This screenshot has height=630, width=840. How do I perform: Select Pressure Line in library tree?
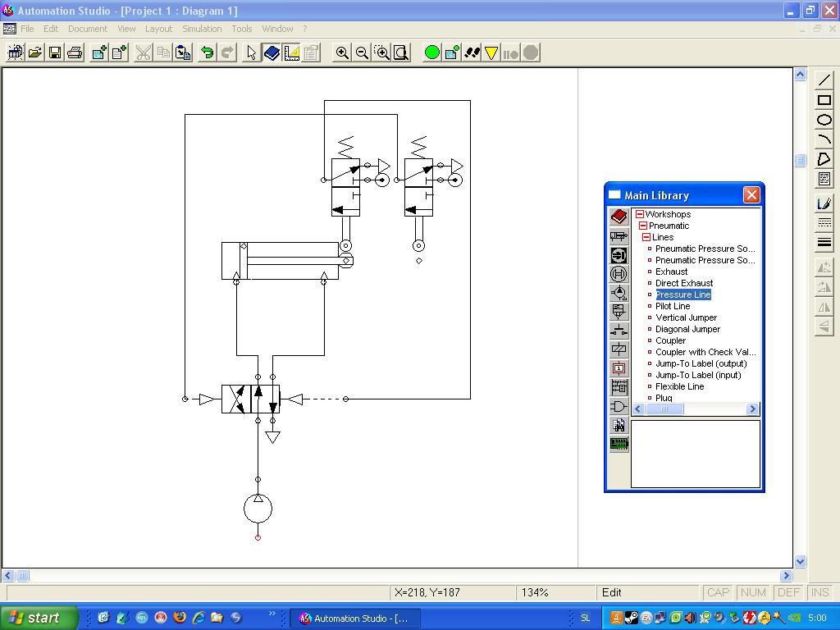click(683, 294)
